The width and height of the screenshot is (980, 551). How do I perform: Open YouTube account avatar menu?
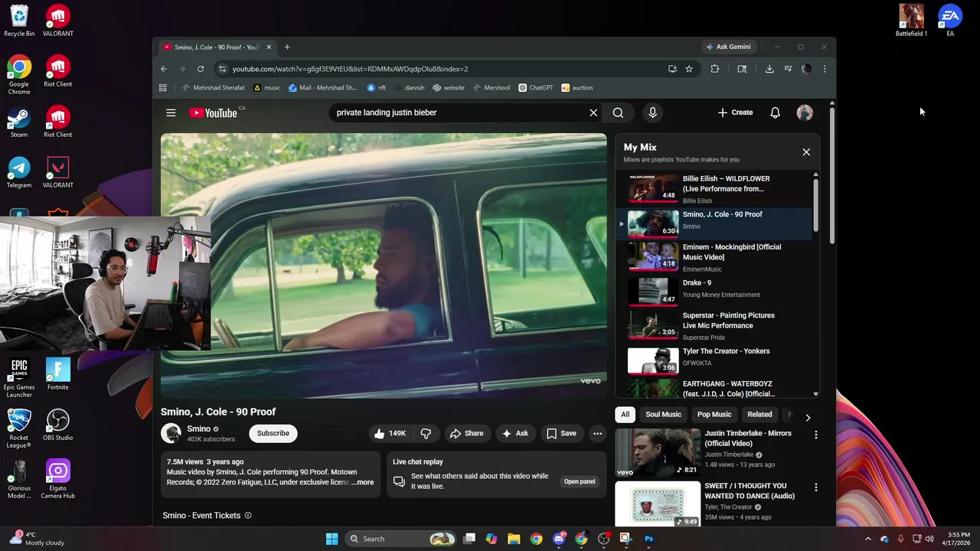pyautogui.click(x=805, y=112)
